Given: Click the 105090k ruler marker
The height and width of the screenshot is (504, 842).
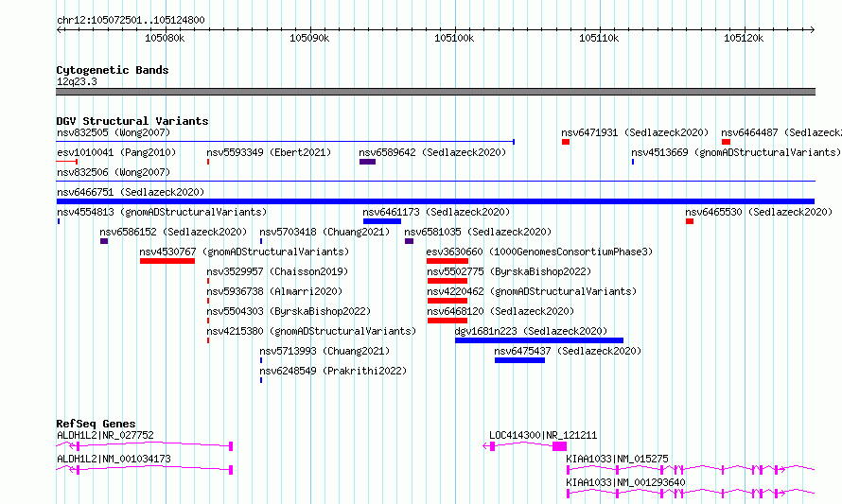Looking at the screenshot, I should click(x=309, y=38).
